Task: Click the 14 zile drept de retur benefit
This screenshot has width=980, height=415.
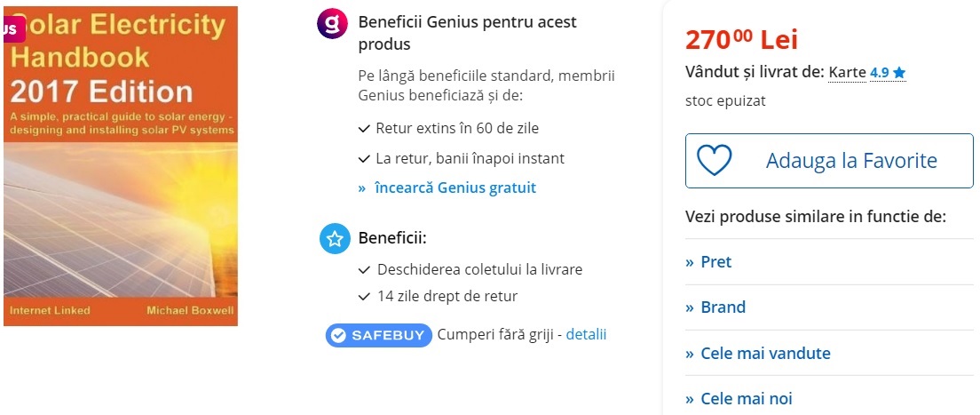Action: [x=447, y=296]
